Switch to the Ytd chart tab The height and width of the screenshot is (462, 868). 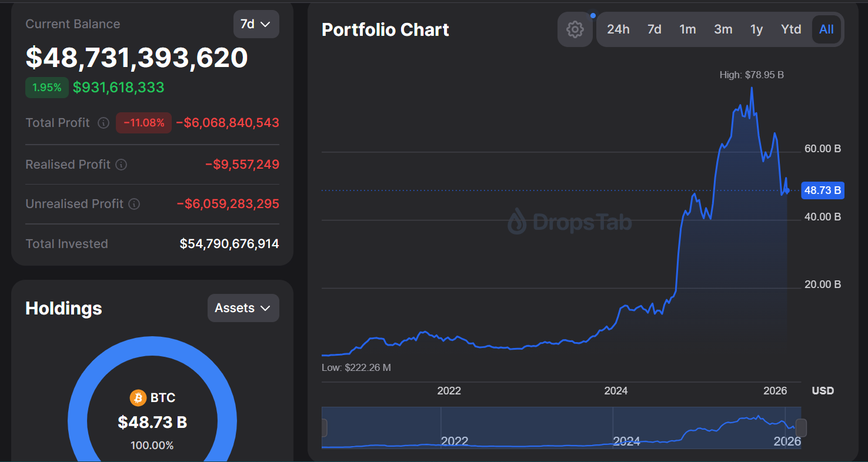pyautogui.click(x=791, y=29)
